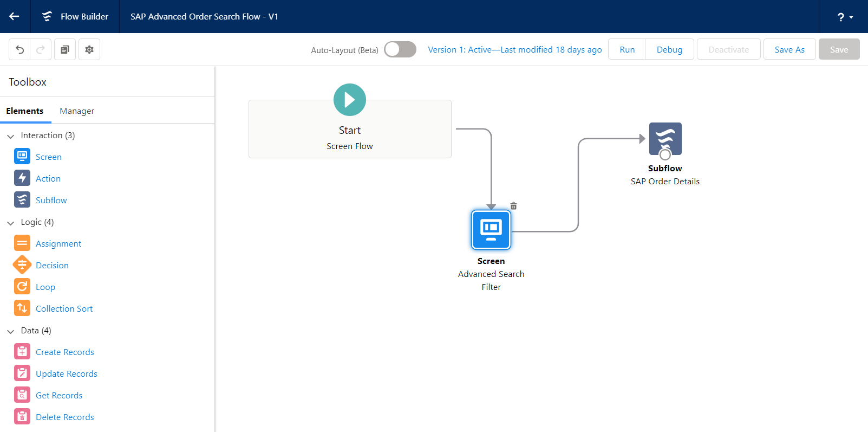Click the Collection Sort link text
This screenshot has width=868, height=432.
click(x=64, y=308)
